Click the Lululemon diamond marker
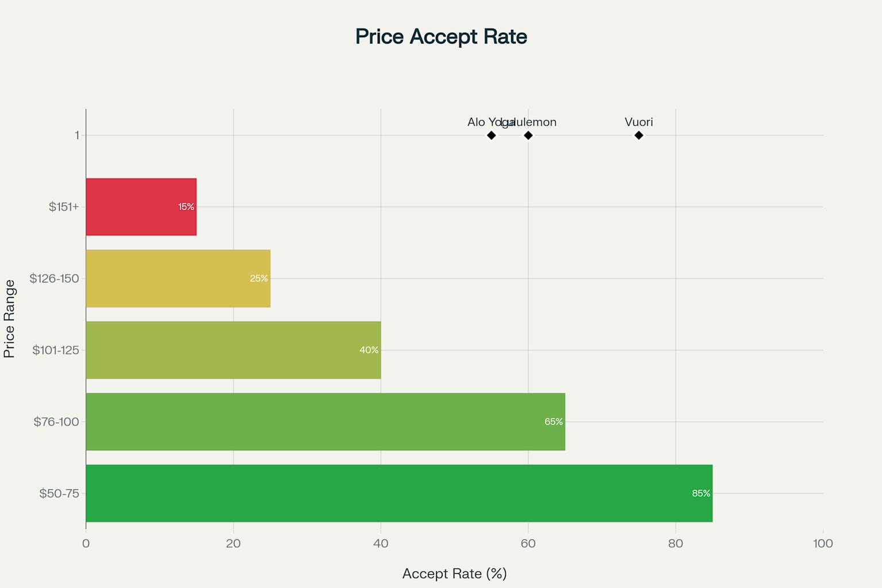The width and height of the screenshot is (882, 588). click(528, 136)
